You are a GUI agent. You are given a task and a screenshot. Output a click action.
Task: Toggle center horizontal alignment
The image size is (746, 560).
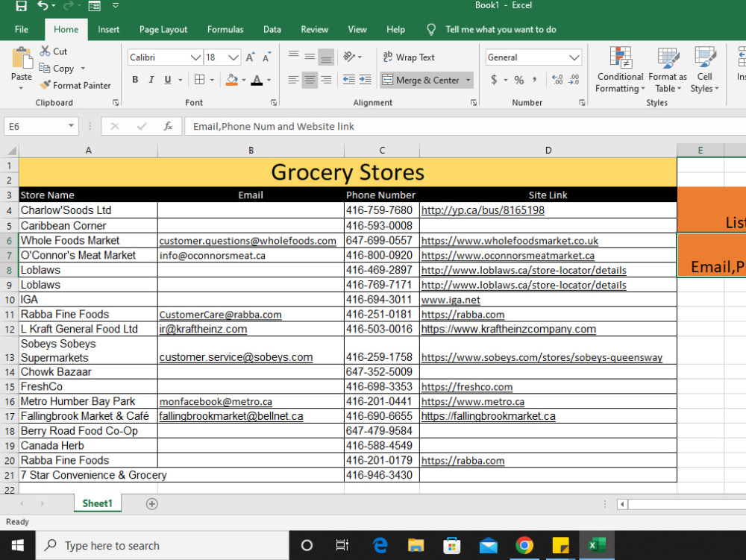coord(310,80)
